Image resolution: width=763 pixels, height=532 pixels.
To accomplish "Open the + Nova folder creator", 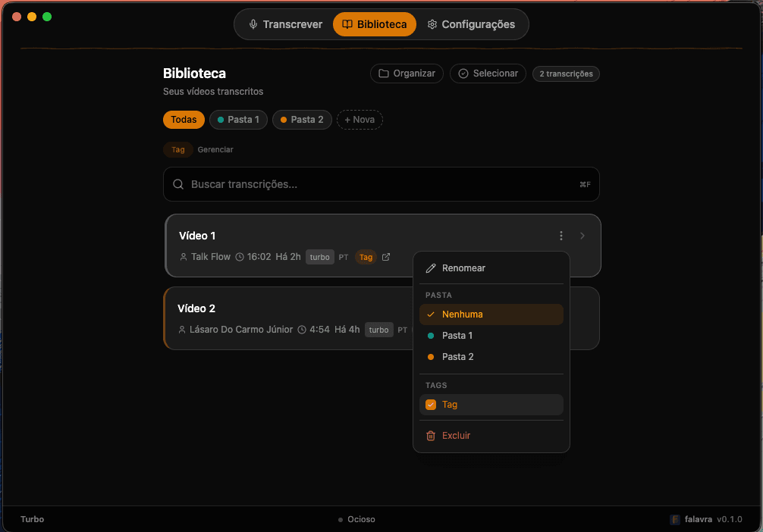I will pos(360,120).
